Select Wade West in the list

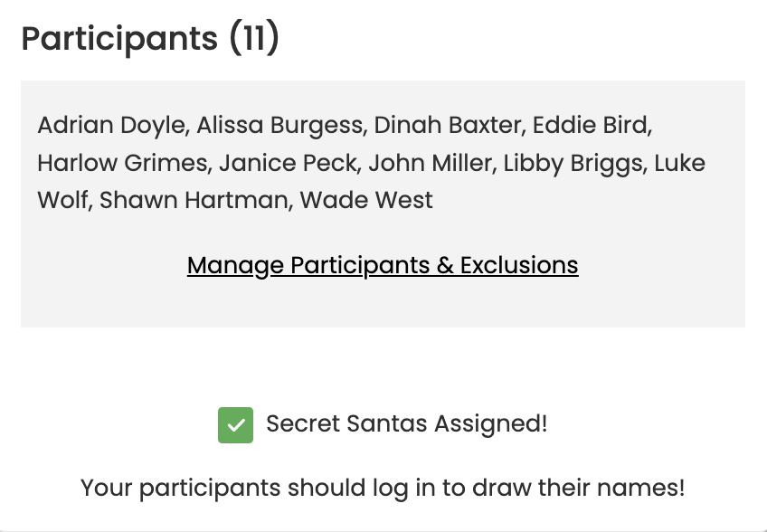[x=366, y=200]
